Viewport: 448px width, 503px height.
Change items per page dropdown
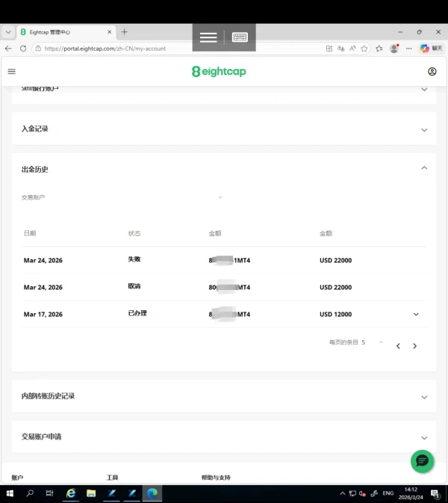pos(373,342)
